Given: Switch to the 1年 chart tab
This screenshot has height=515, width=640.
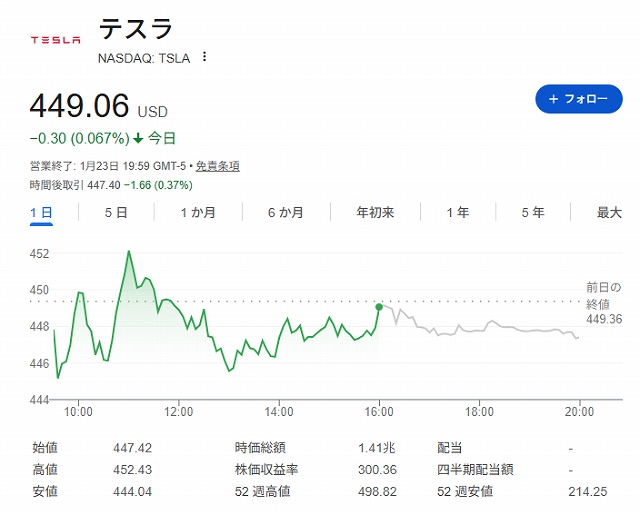Looking at the screenshot, I should click(x=457, y=212).
